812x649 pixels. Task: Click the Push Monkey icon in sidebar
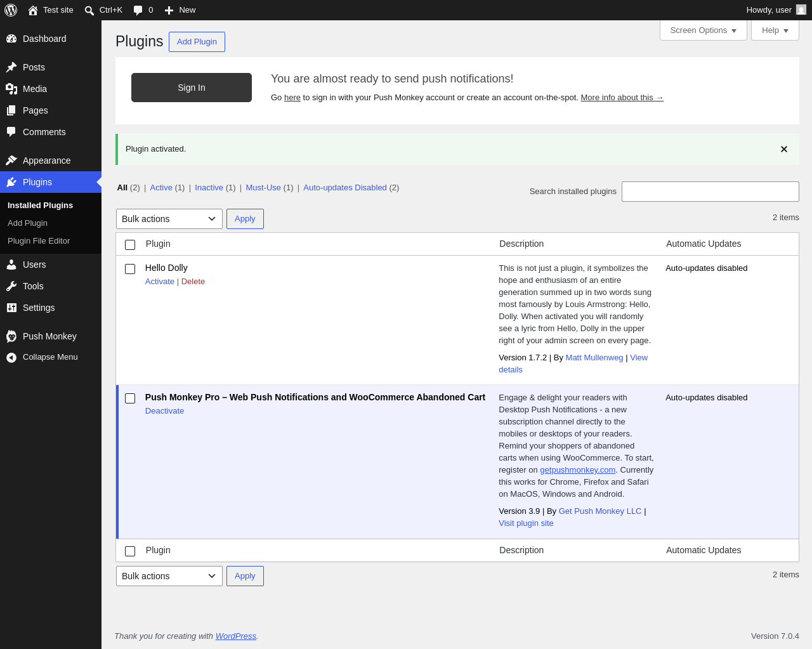[x=11, y=336]
